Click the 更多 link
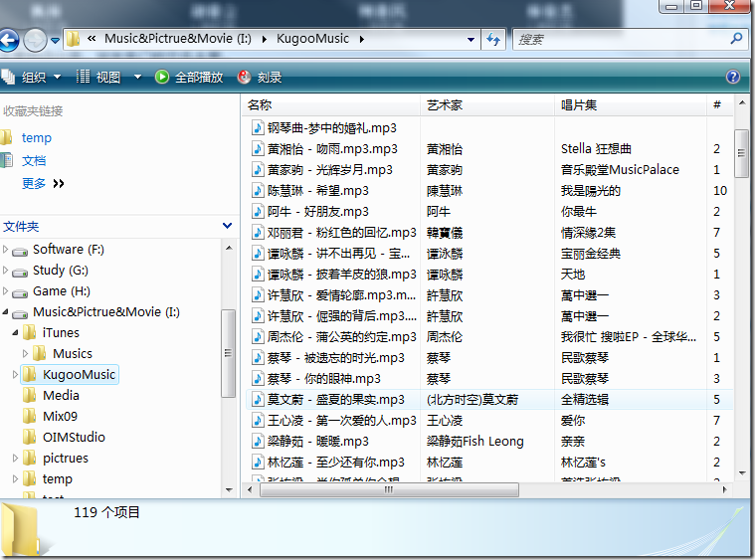 click(34, 183)
